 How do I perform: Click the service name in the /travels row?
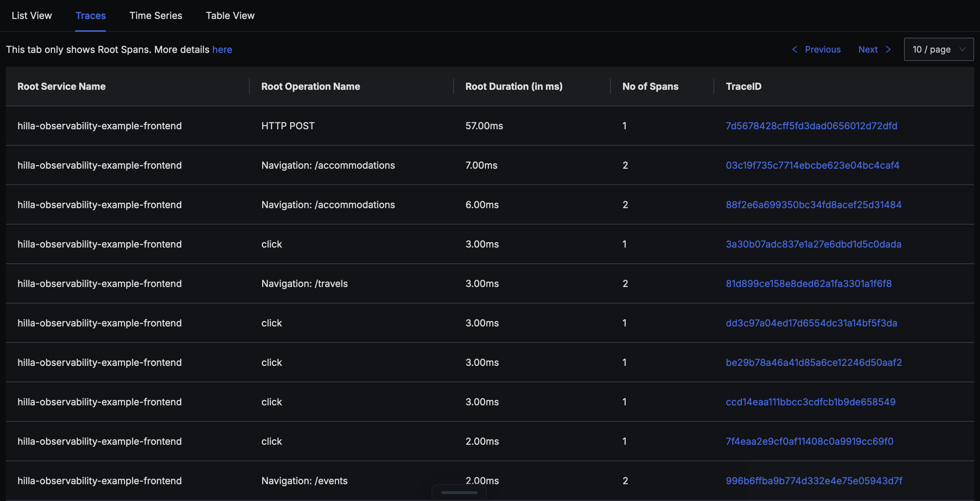(100, 284)
